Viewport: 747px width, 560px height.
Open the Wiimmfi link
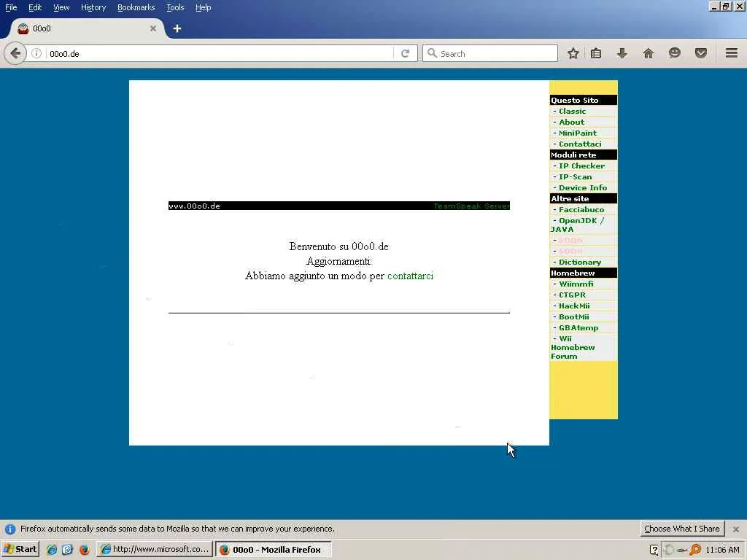[576, 284]
